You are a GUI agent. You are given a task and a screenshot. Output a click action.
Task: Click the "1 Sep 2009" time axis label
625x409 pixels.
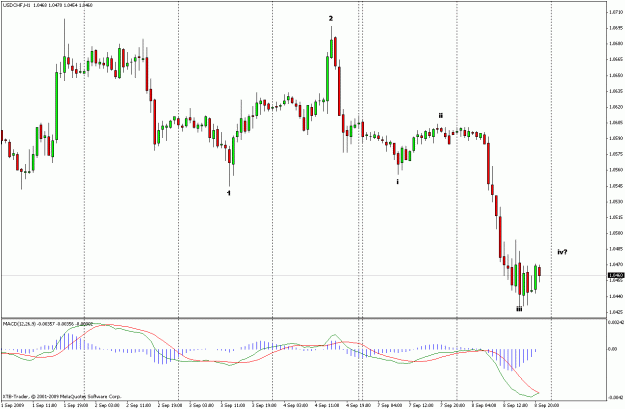(x=11, y=405)
